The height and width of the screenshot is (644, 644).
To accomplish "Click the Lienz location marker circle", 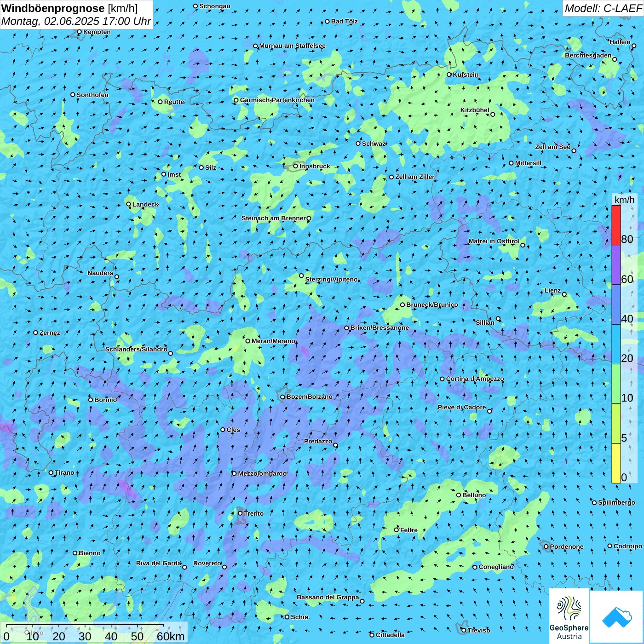I will pos(564,294).
